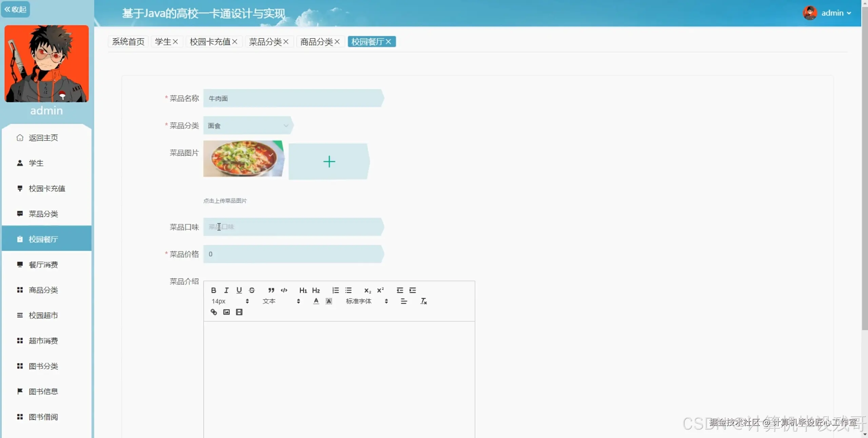Open the 菜品分类 dropdown showing 面食
Viewport: 868px width, 438px height.
coord(248,126)
